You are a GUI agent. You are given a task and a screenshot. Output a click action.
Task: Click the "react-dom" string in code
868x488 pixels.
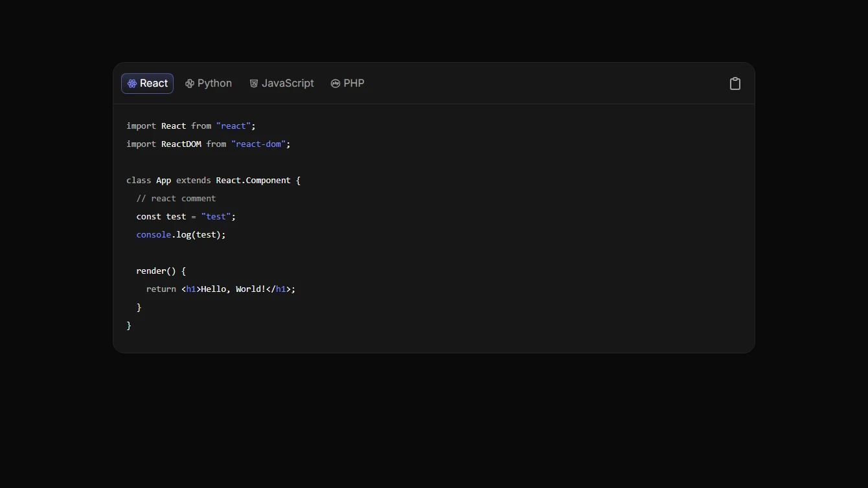[x=258, y=144]
